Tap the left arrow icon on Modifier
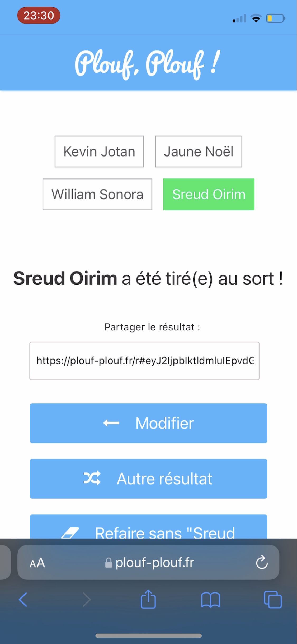Screen dimensions: 297x644 (111, 423)
